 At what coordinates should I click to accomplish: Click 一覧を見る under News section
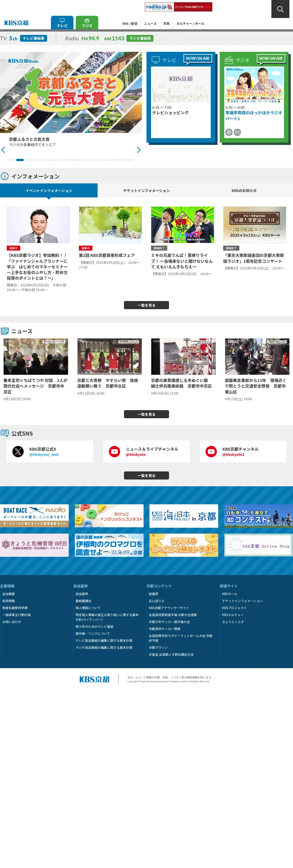click(146, 414)
